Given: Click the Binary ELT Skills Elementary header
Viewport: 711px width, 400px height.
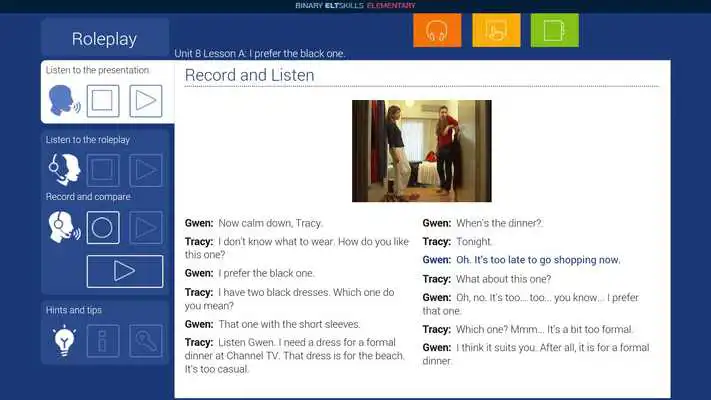Looking at the screenshot, I should click(355, 5).
